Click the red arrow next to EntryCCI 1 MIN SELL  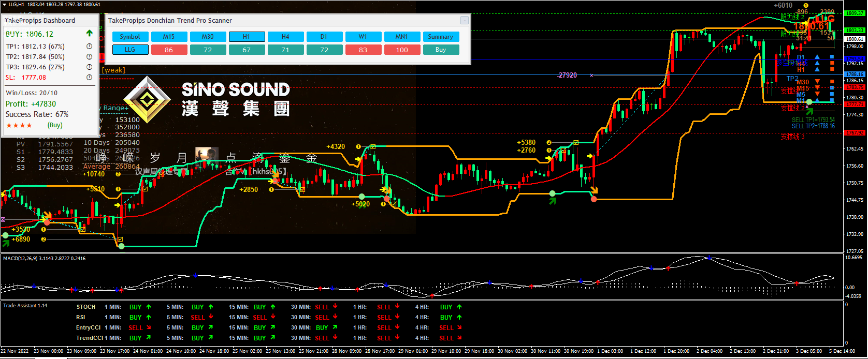coord(149,327)
